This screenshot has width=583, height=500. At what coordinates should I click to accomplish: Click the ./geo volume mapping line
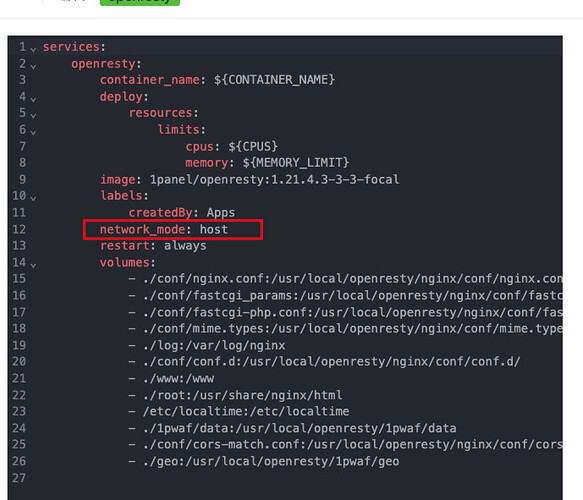tap(264, 461)
